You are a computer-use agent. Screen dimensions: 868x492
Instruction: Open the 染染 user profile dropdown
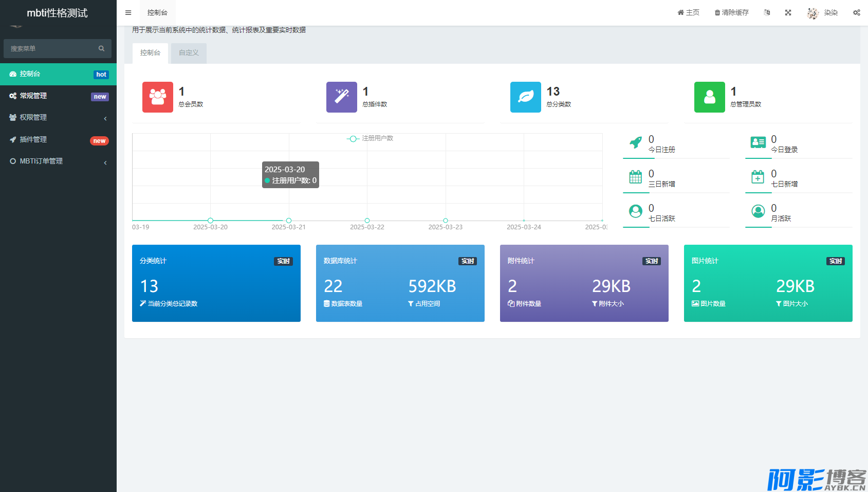(823, 13)
